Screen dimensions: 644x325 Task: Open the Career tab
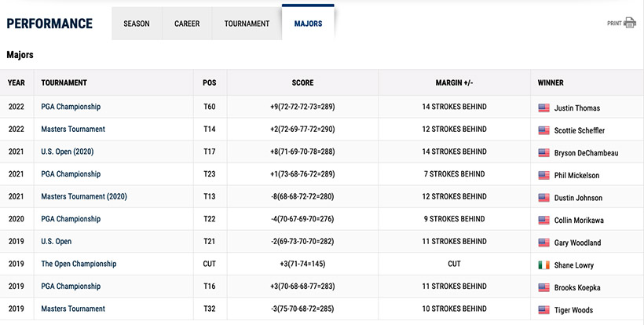click(x=187, y=24)
